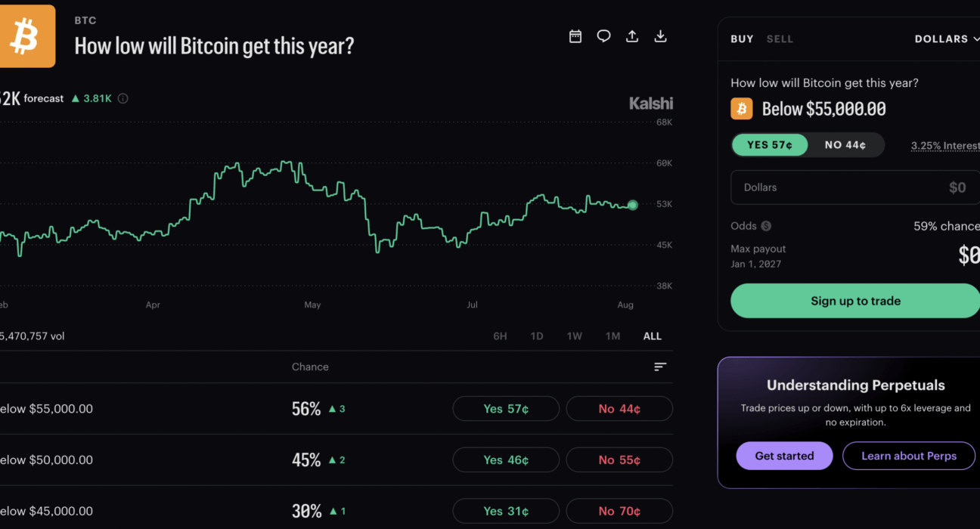Select the 1W chart range

575,336
